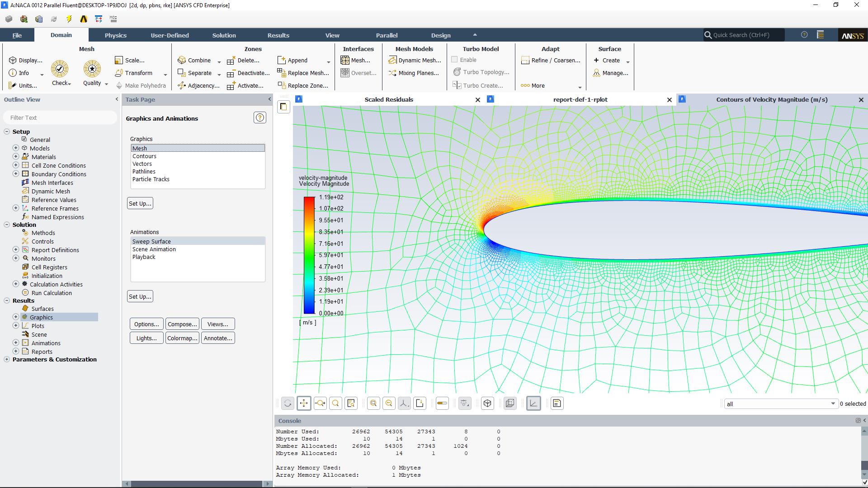The width and height of the screenshot is (868, 488).
Task: Toggle the headlight/title display icon at toolbar end
Action: click(x=557, y=404)
